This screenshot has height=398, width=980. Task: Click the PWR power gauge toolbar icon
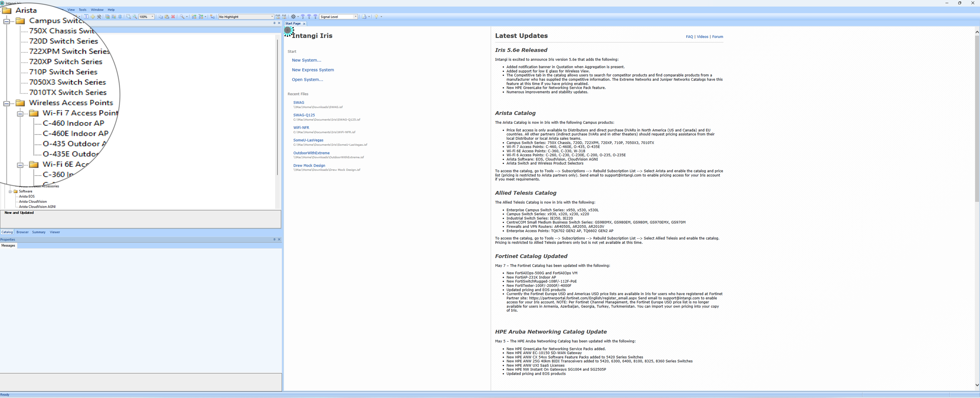278,17
